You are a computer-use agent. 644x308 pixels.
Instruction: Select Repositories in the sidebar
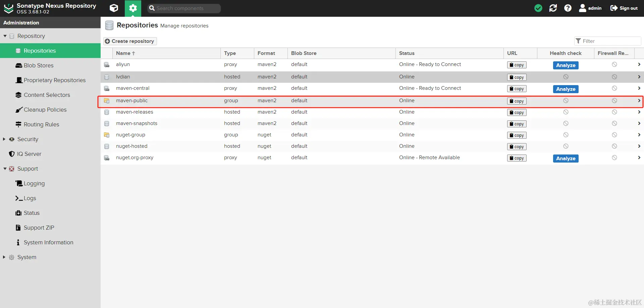[50, 51]
